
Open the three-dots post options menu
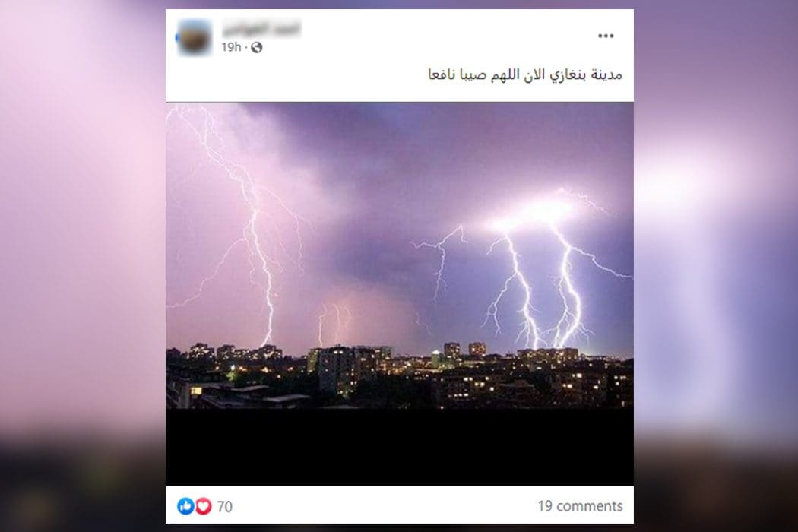(605, 36)
